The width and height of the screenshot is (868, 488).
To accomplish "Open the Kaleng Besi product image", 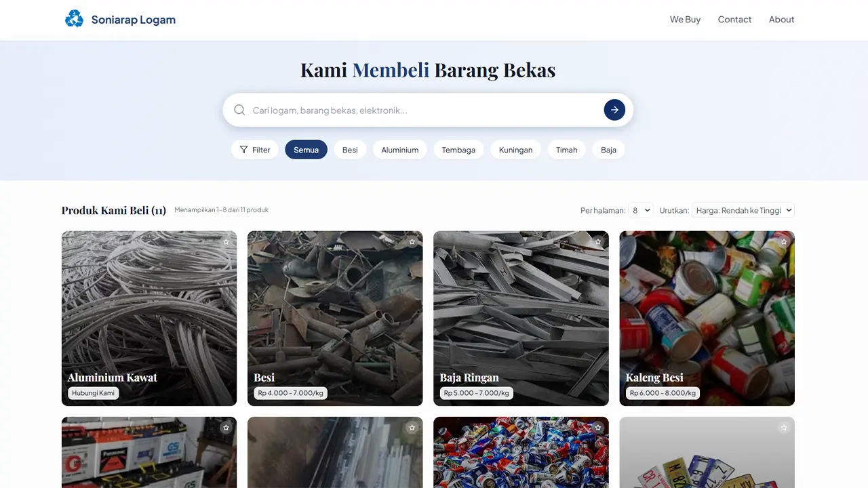I will [707, 319].
